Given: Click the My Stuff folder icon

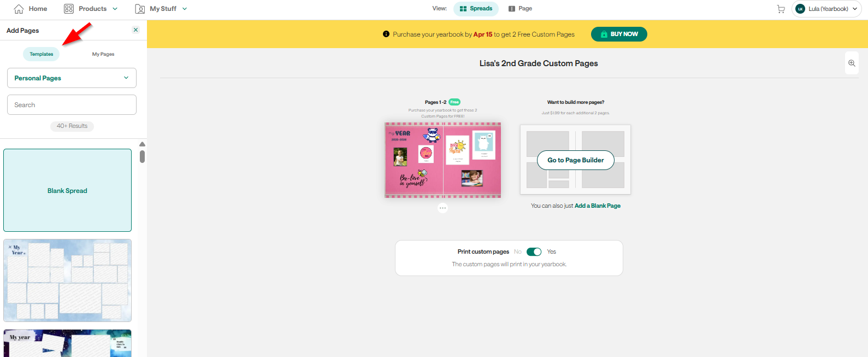Looking at the screenshot, I should pyautogui.click(x=140, y=9).
